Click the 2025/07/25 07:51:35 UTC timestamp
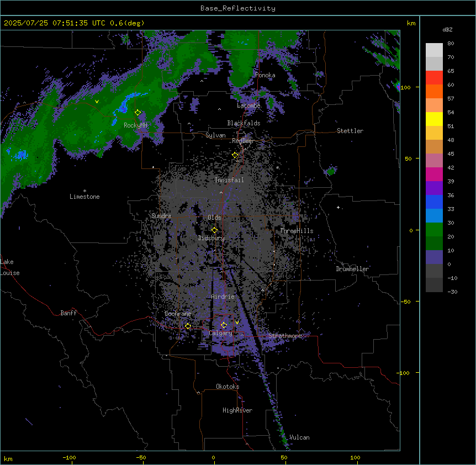This screenshot has height=465, width=476. tap(55, 23)
